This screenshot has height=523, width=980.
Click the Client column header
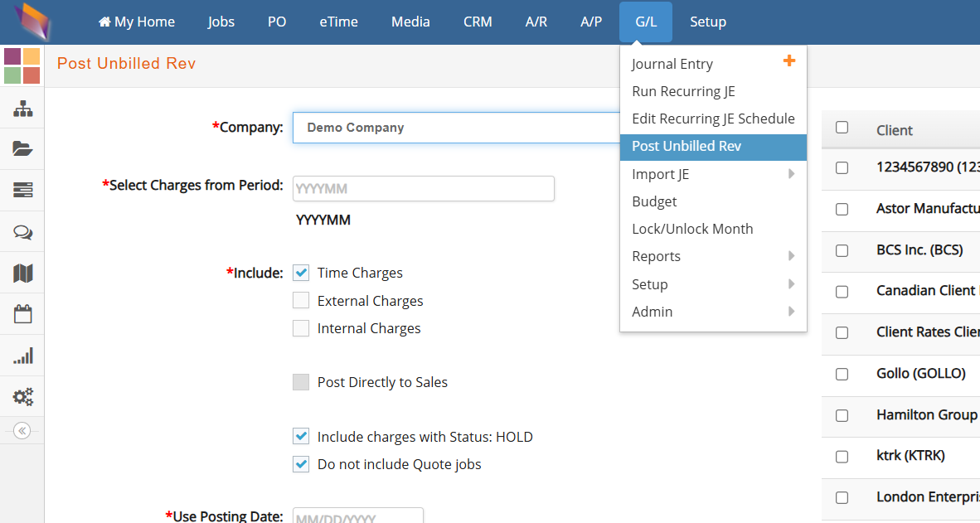[895, 130]
